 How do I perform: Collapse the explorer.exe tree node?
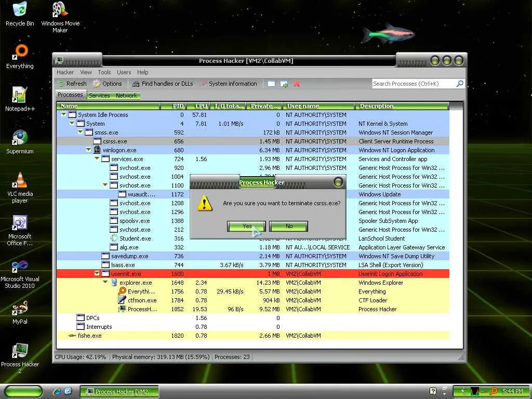[105, 282]
